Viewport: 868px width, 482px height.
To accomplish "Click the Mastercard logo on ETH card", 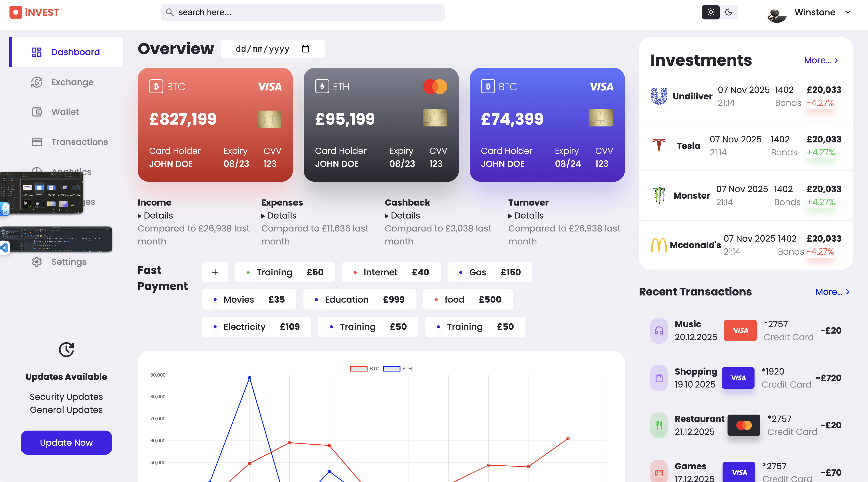I will (x=435, y=87).
